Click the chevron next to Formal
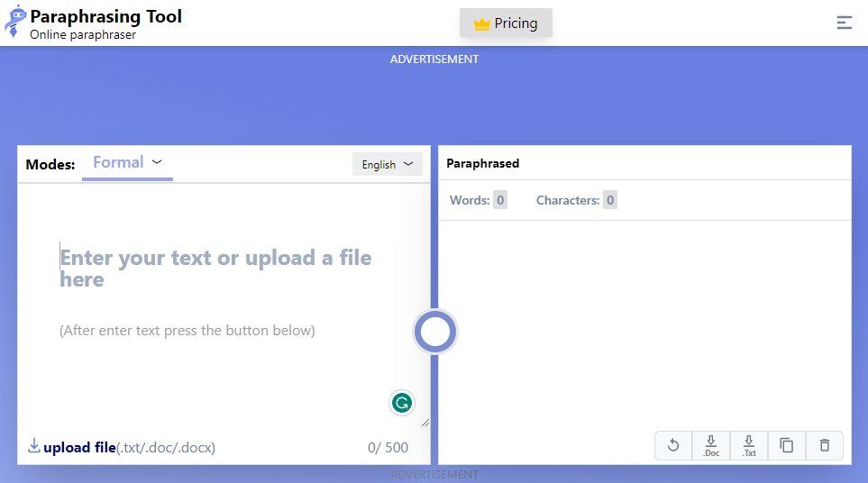 click(x=157, y=162)
